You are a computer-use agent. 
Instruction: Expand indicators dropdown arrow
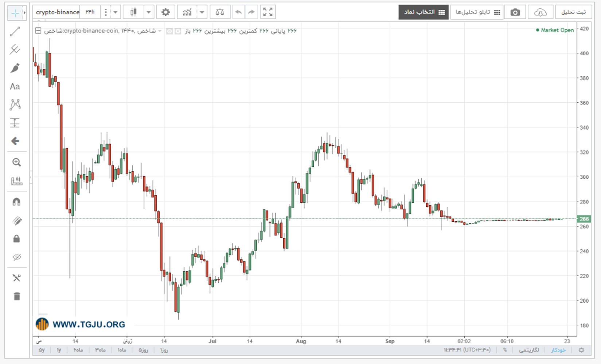pos(202,12)
